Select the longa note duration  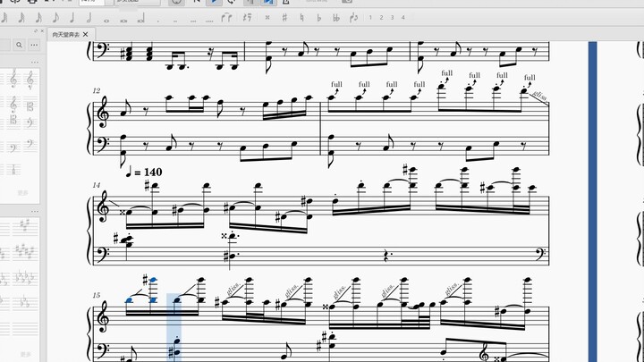pos(141,18)
